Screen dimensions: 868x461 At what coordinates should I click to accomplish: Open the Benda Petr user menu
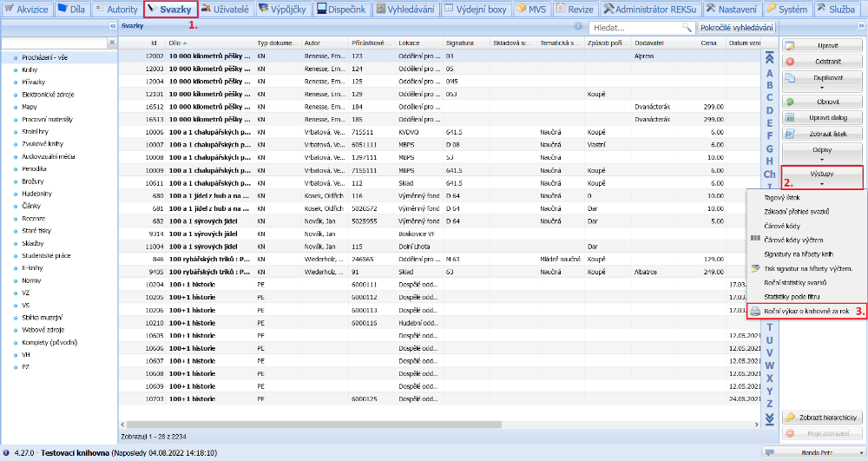pyautogui.click(x=812, y=452)
